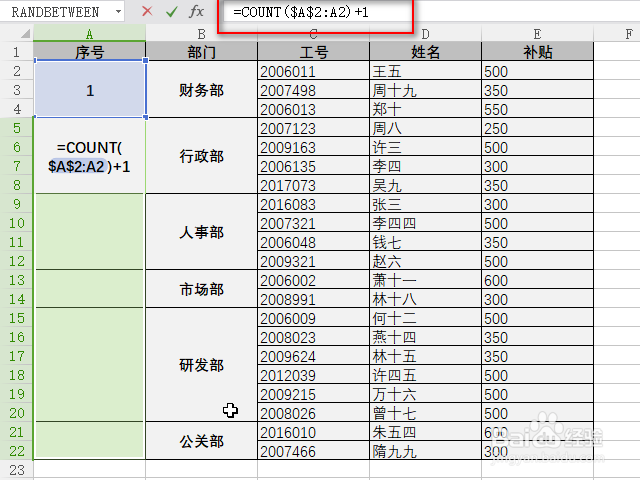Cancel formula entry with the red X
Viewport: 640px width, 480px height.
pos(147,11)
